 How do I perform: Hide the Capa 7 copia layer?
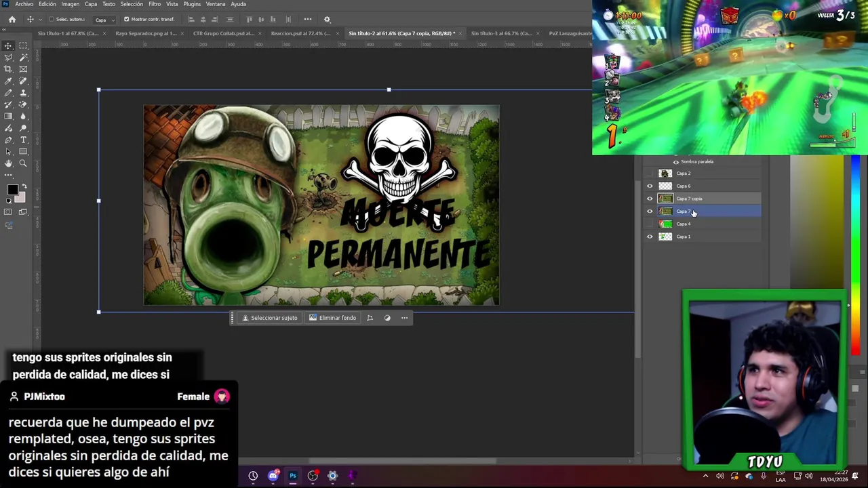point(650,199)
